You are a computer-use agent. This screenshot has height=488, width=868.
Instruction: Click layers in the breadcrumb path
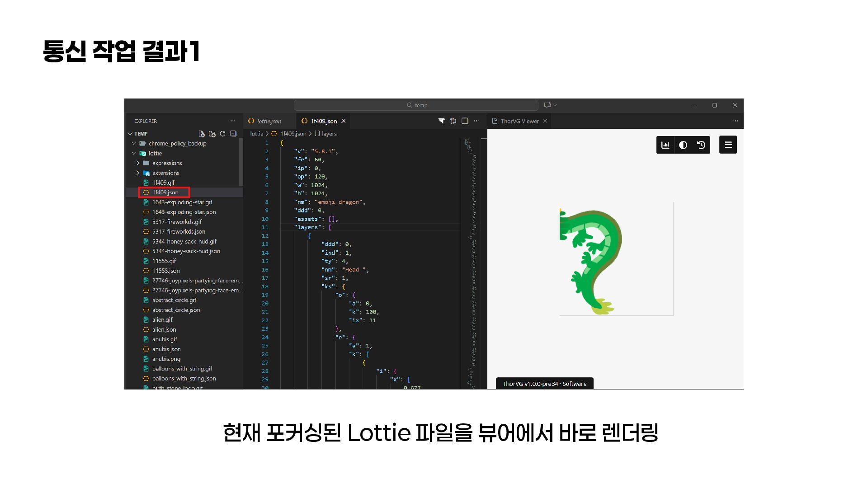(329, 134)
